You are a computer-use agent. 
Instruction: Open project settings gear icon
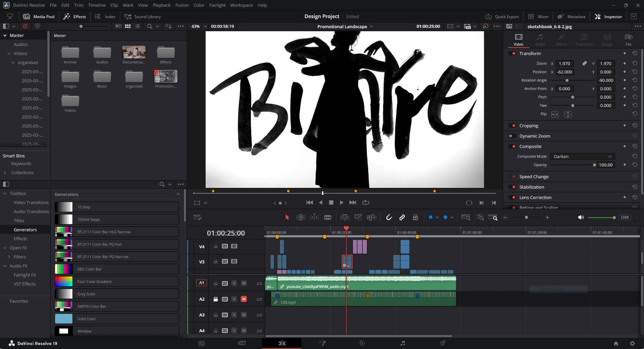pyautogui.click(x=632, y=343)
